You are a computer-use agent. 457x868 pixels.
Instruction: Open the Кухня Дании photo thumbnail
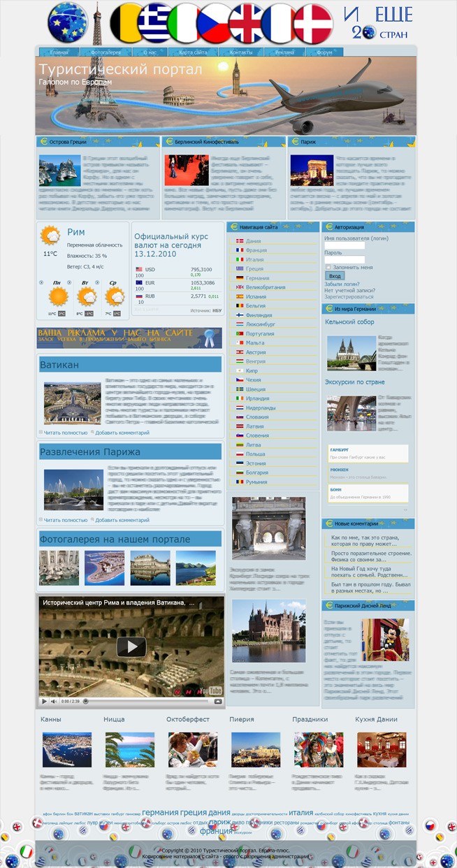(382, 750)
